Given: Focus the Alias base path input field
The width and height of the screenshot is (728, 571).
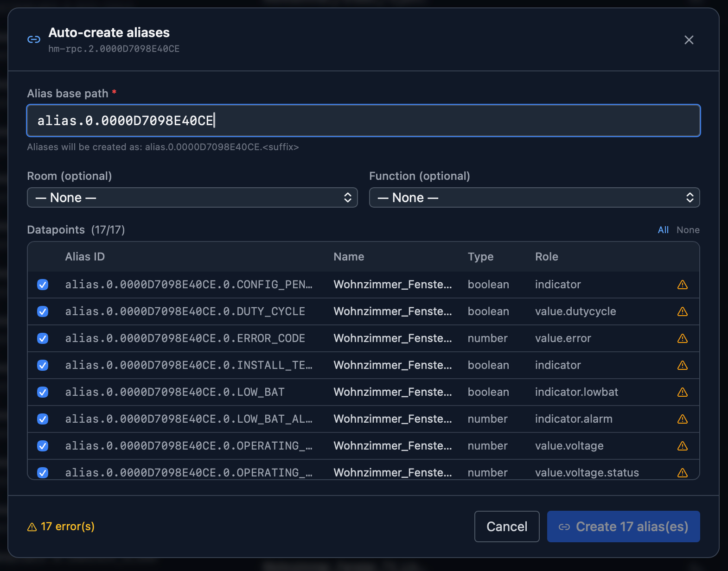Looking at the screenshot, I should point(364,121).
